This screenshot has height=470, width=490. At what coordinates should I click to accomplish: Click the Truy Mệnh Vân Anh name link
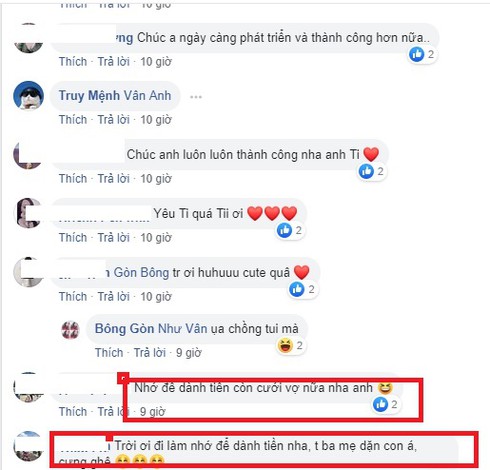point(115,96)
